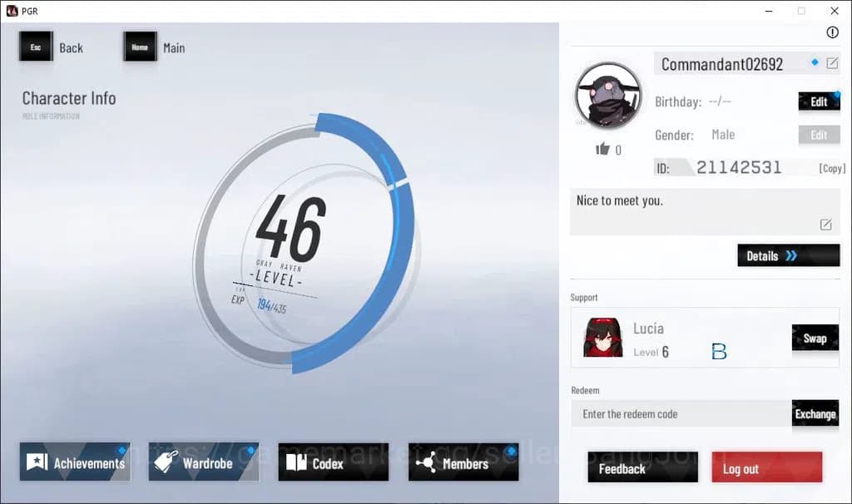
Task: Edit the Gender setting
Action: 819,135
